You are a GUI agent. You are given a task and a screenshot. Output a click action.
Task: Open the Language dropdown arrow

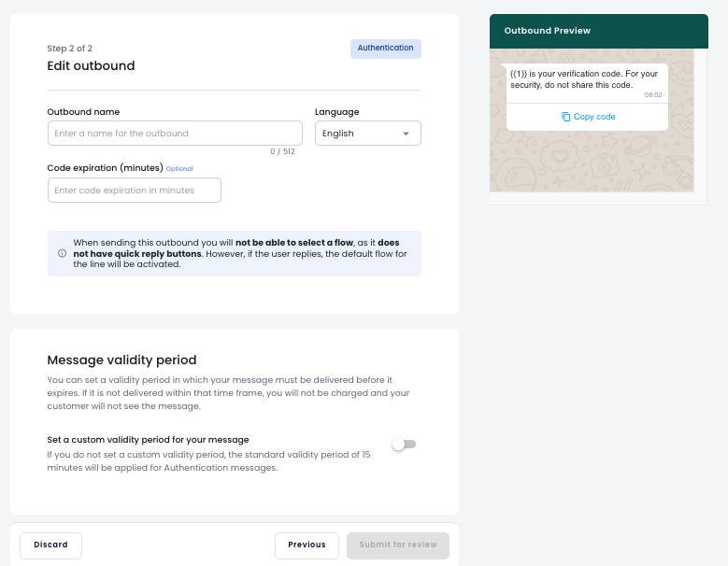[406, 134]
